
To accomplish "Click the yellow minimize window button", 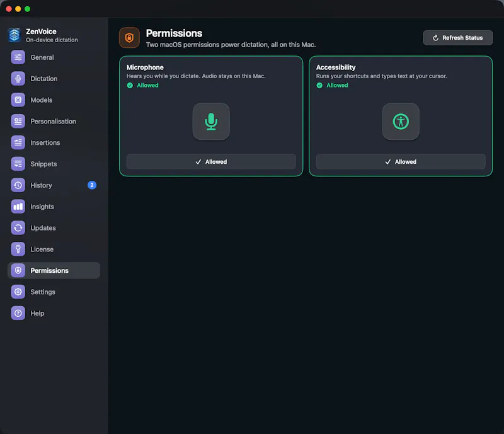I will tap(18, 9).
